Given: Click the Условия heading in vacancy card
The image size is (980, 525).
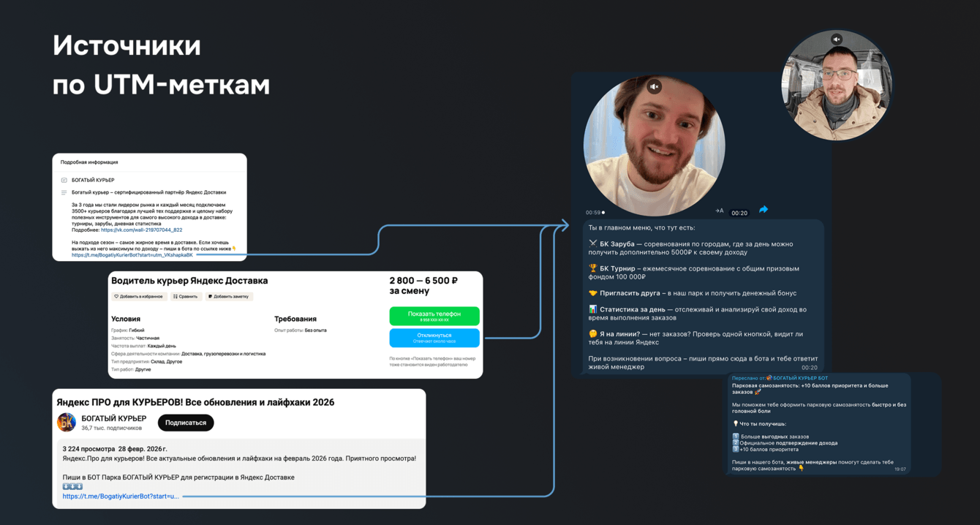Looking at the screenshot, I should [x=126, y=319].
